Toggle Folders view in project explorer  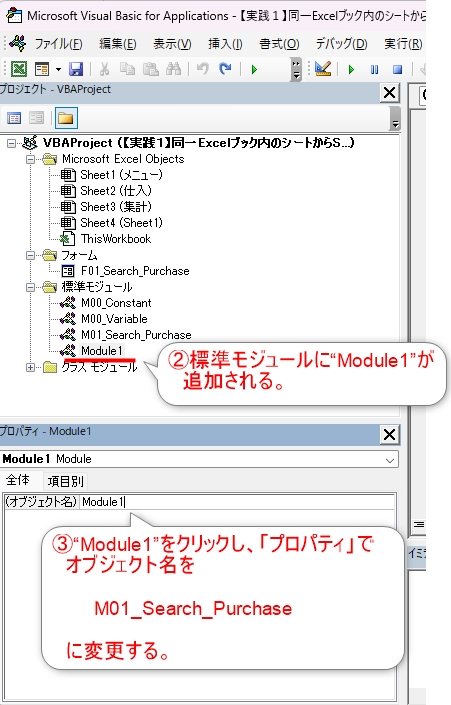point(66,118)
